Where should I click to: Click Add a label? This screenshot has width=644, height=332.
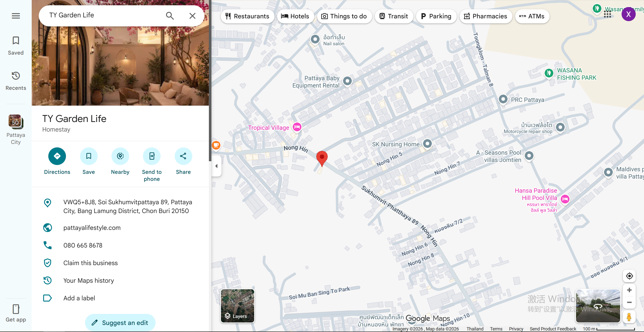tap(120, 298)
